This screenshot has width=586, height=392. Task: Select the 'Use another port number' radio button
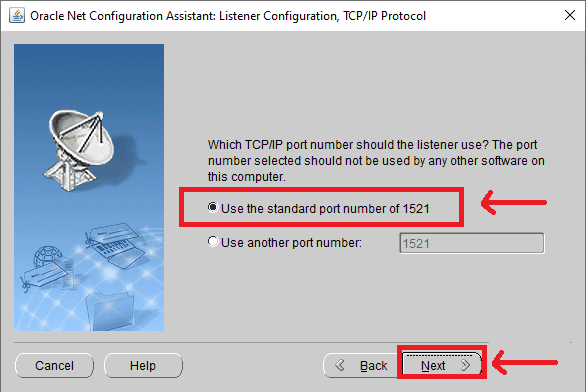pyautogui.click(x=213, y=241)
